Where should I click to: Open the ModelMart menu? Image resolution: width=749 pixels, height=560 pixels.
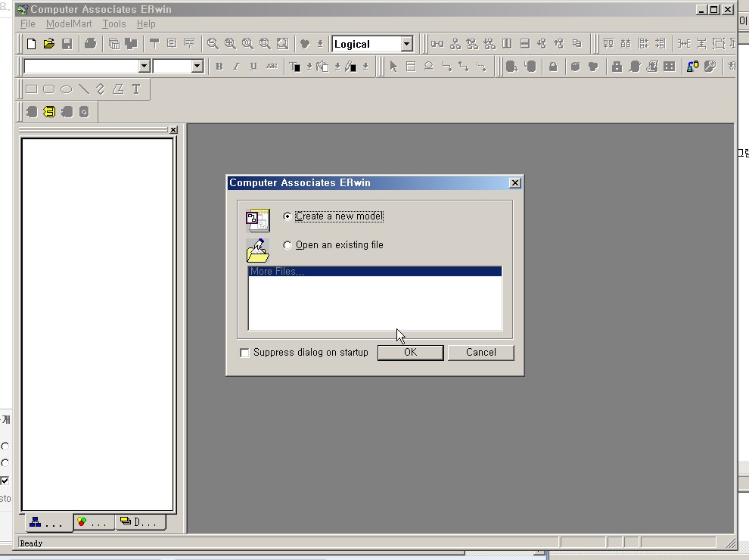(69, 24)
